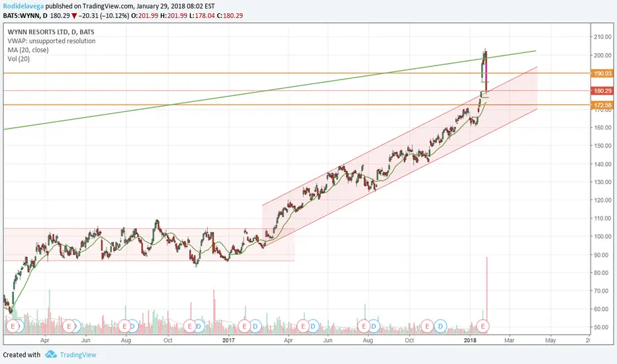Click the May label on time axis
617x364 pixels.
point(550,340)
